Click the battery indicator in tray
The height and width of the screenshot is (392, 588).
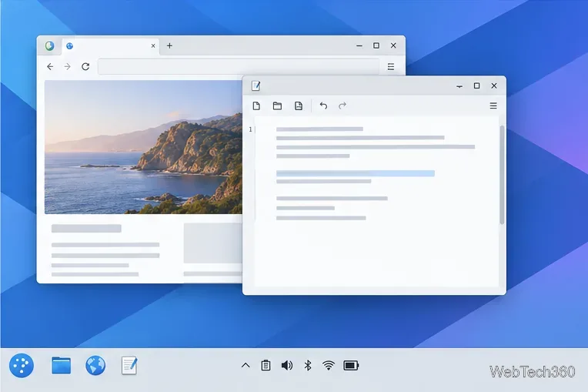pyautogui.click(x=351, y=365)
